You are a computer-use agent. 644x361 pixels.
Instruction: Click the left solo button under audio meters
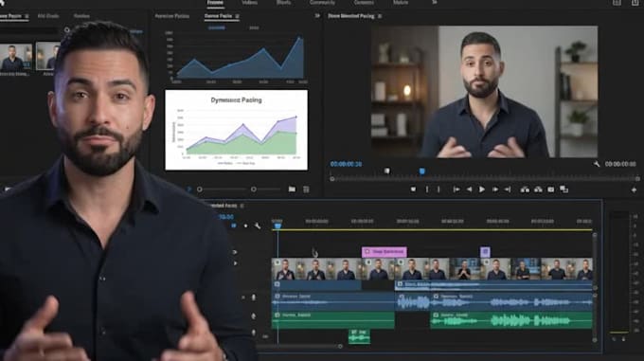(x=614, y=339)
